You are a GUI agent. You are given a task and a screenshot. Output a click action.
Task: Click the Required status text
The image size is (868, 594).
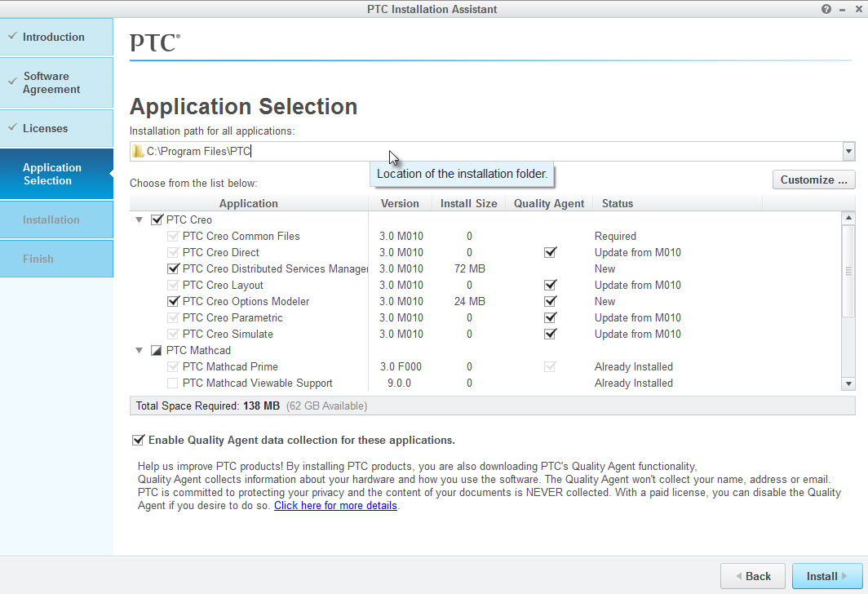point(615,237)
